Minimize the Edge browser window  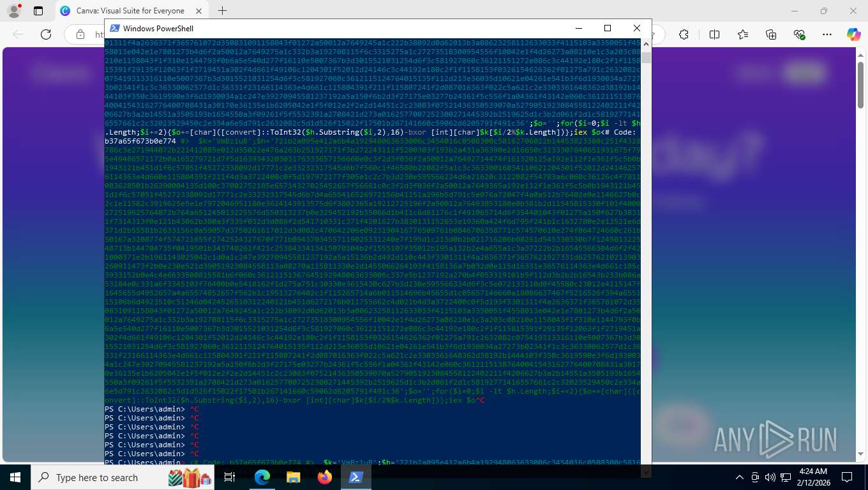coord(795,11)
